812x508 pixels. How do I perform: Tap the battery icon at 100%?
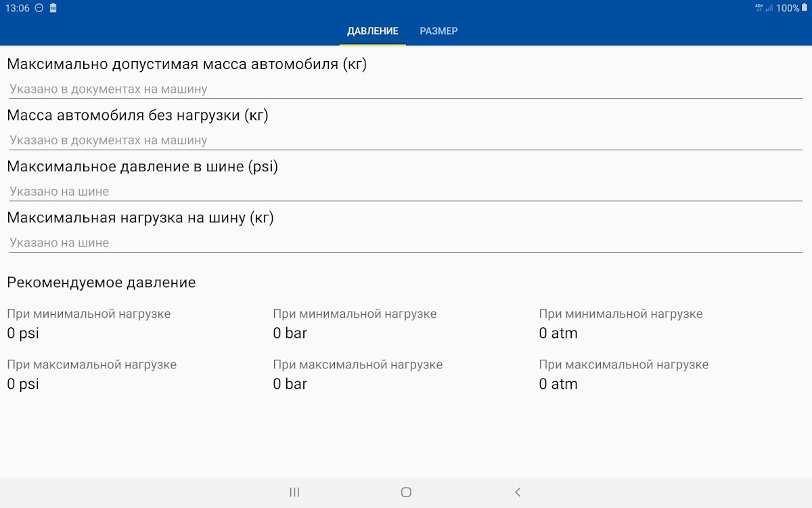[x=805, y=8]
